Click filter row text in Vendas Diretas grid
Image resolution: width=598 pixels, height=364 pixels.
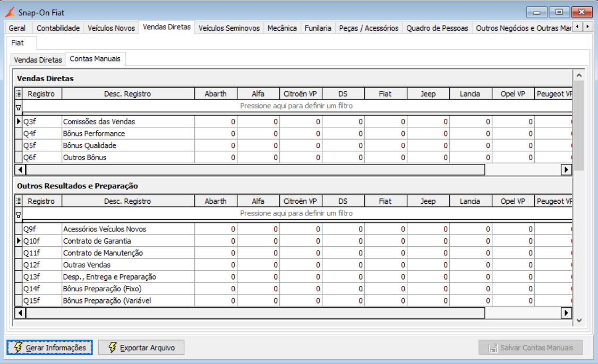click(296, 106)
